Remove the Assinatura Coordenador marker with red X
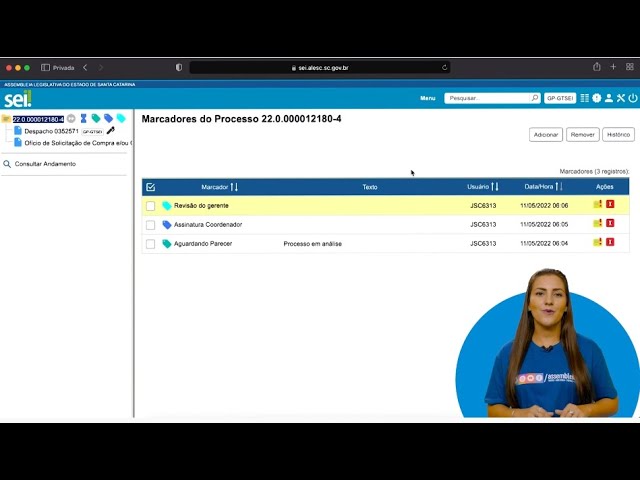Viewport: 640px width, 480px height. (610, 223)
